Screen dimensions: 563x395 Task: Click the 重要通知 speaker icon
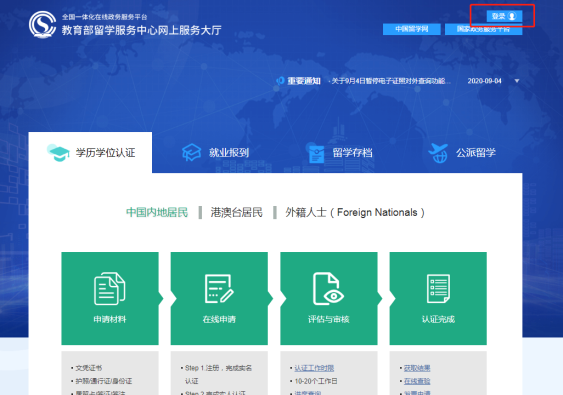[x=280, y=81]
